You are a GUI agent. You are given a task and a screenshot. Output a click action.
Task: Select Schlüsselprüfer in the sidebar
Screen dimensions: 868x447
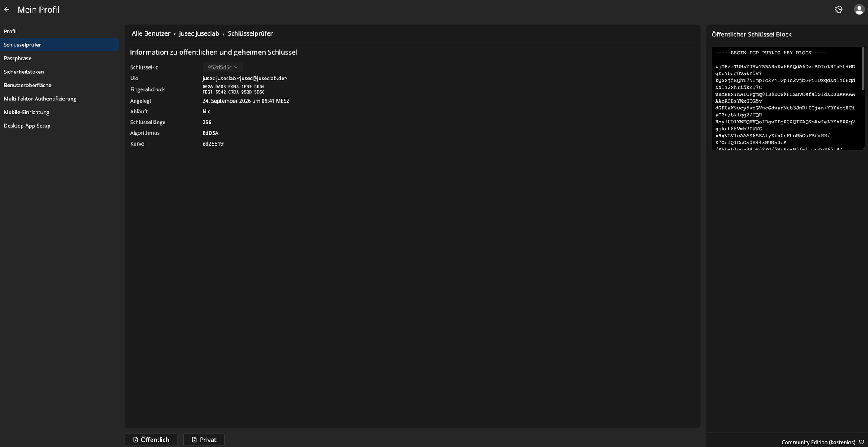click(59, 45)
